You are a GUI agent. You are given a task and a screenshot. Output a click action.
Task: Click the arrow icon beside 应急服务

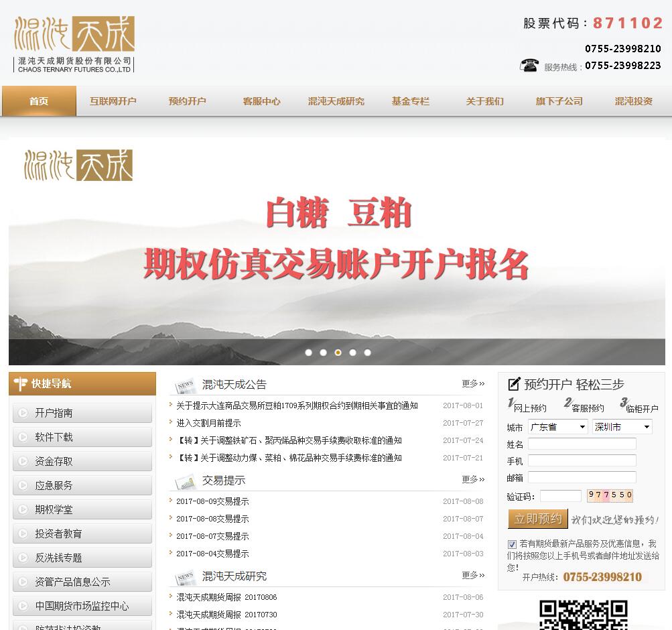tap(23, 485)
